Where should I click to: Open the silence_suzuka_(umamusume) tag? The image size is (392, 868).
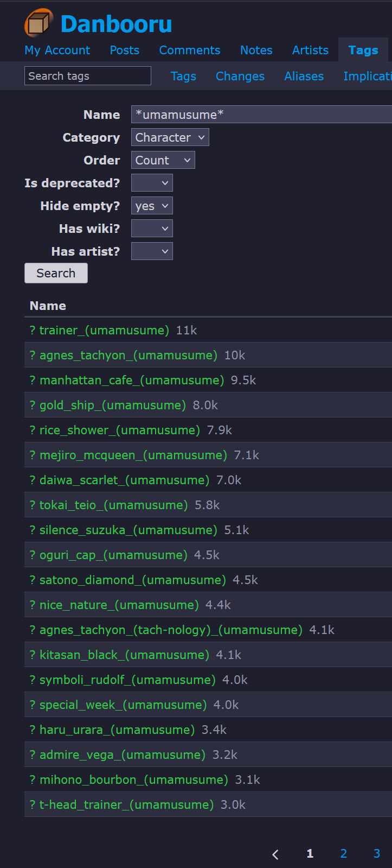click(128, 530)
